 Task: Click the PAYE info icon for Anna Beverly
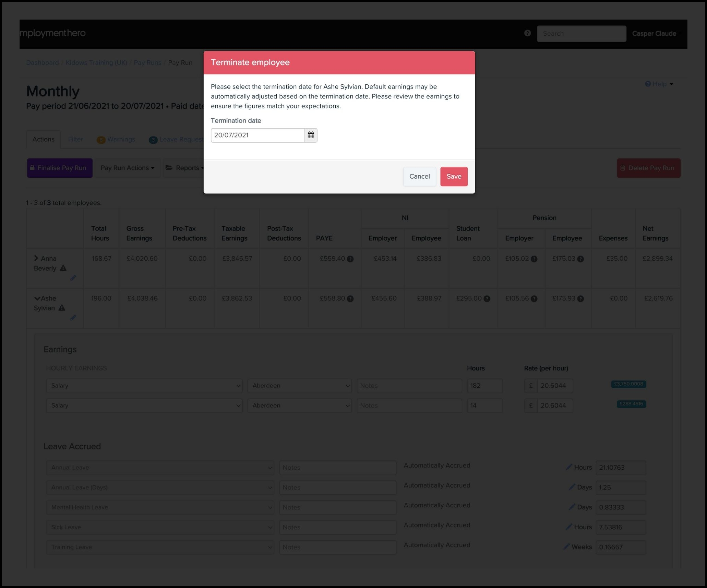point(350,259)
